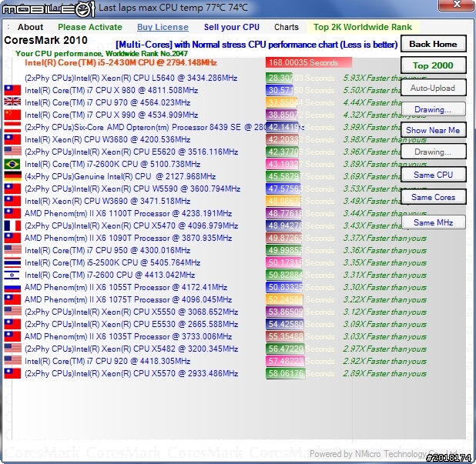Viewport: 476px width, 464px height.
Task: Click the flag icon for i7 CPU X 980 row
Action: click(x=12, y=90)
